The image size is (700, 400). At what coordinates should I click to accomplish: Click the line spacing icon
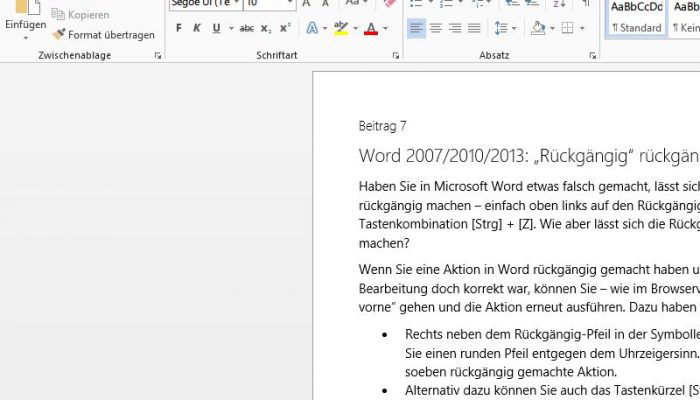point(501,28)
